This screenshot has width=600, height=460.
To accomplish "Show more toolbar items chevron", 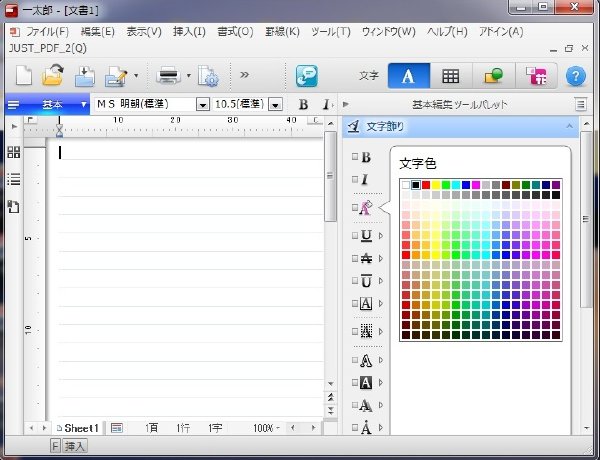I will click(245, 75).
